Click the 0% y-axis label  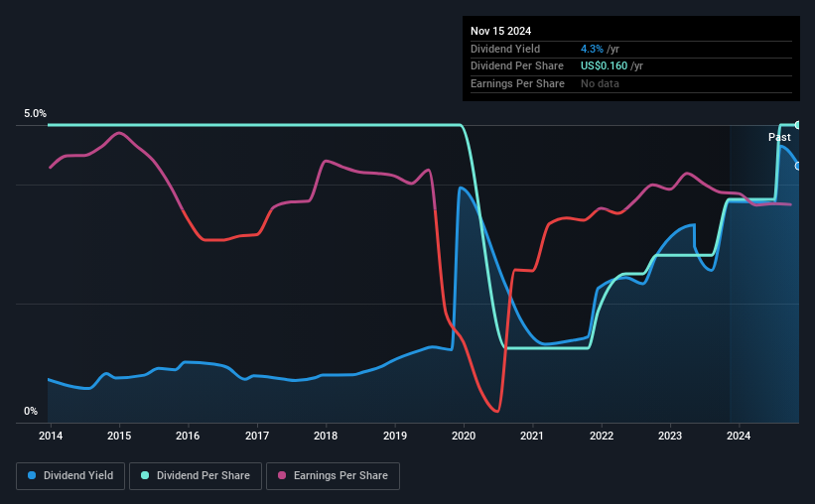point(31,411)
